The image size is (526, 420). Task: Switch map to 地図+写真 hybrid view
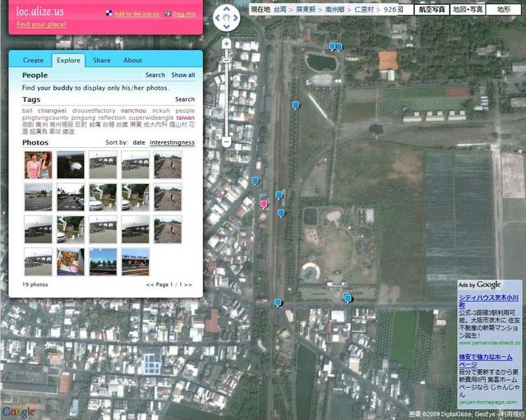click(468, 9)
